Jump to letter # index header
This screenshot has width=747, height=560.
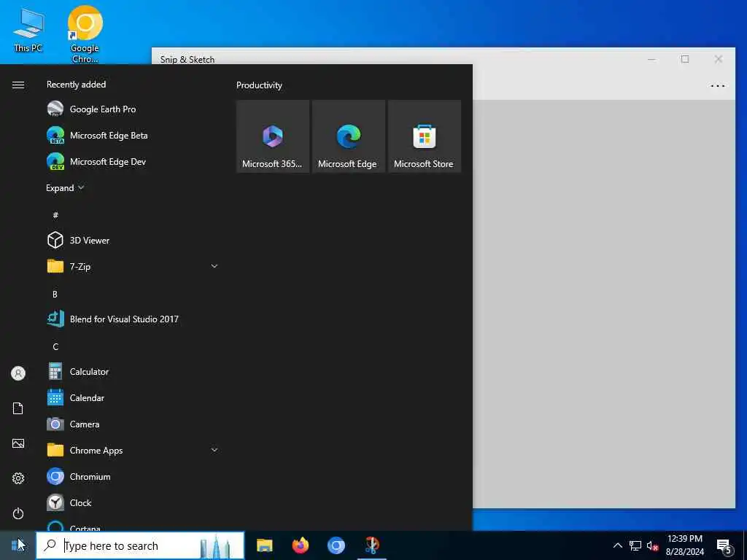coord(55,215)
